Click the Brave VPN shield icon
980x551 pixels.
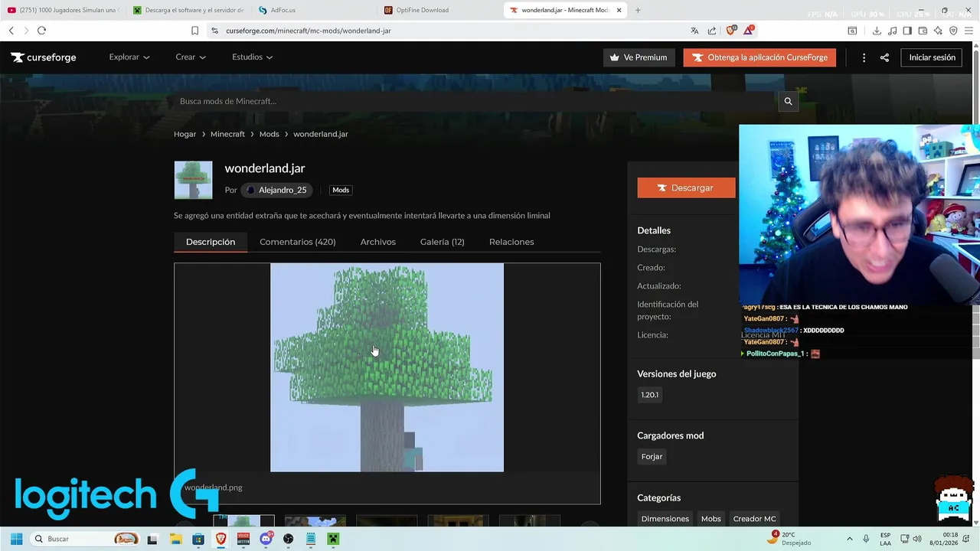[953, 31]
